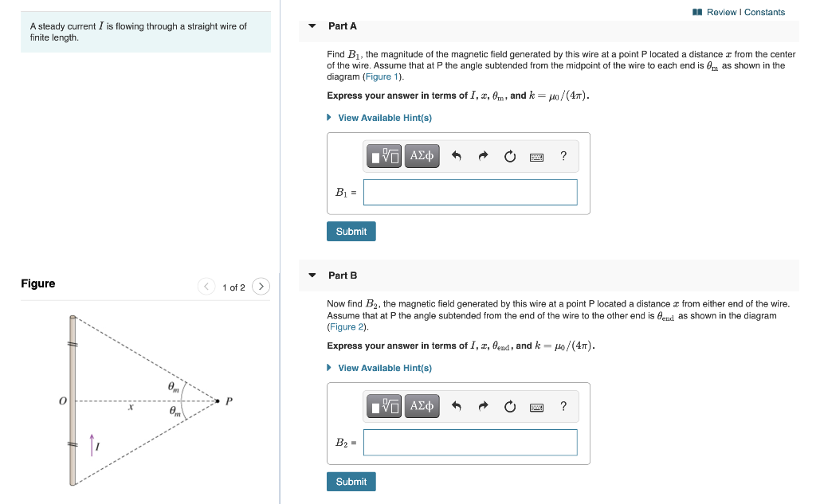The width and height of the screenshot is (816, 504).
Task: Open the math template palette in Part A
Action: pos(384,156)
